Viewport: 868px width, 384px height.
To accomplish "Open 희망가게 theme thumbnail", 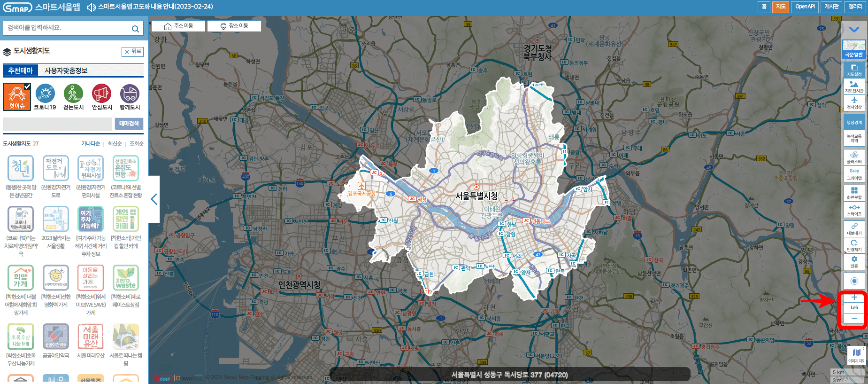I will click(21, 278).
